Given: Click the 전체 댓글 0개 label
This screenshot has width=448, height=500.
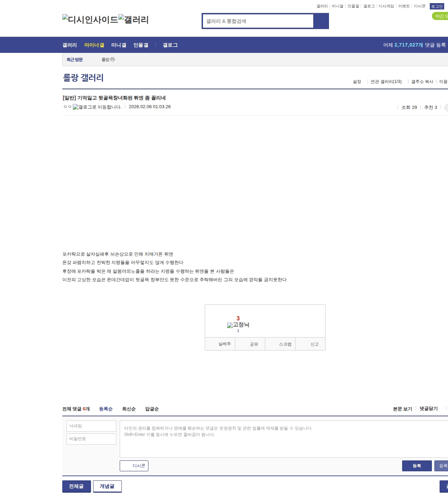Looking at the screenshot, I should pos(76,409).
